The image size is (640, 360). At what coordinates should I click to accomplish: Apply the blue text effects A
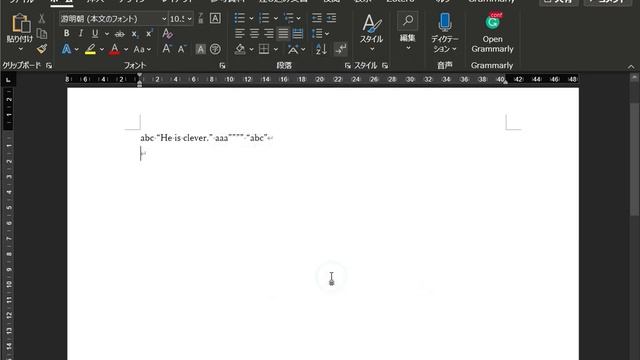click(66, 49)
